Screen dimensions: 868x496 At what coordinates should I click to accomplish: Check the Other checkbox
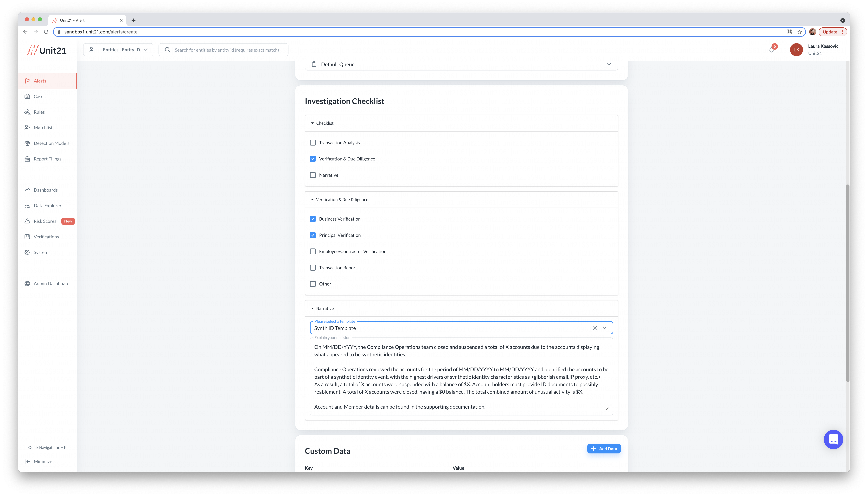(313, 284)
